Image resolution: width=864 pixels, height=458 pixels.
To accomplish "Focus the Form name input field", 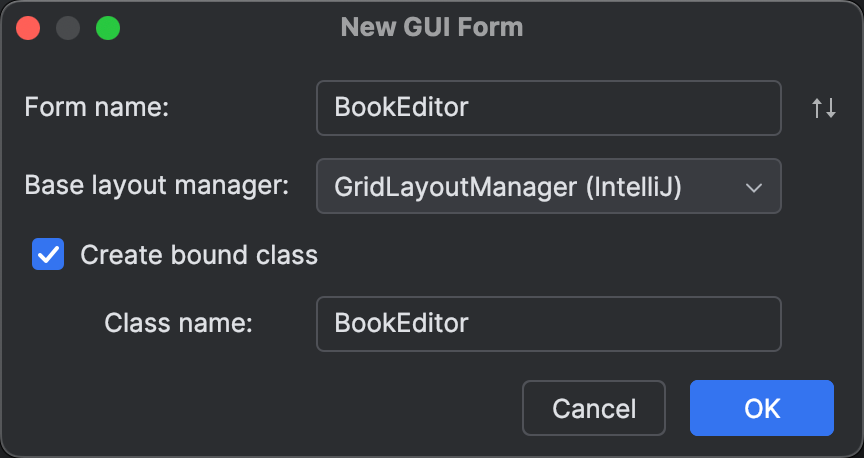I will pos(548,108).
